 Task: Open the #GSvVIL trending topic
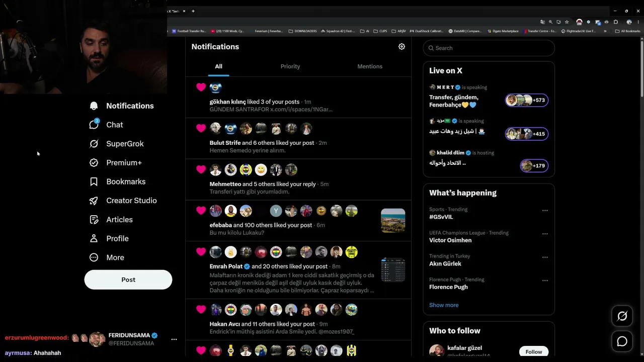[x=441, y=217]
